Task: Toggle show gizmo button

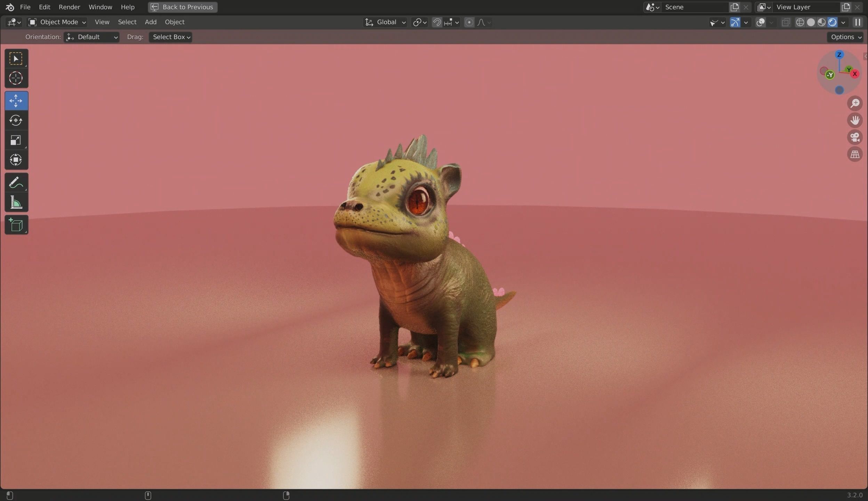Action: 735,22
